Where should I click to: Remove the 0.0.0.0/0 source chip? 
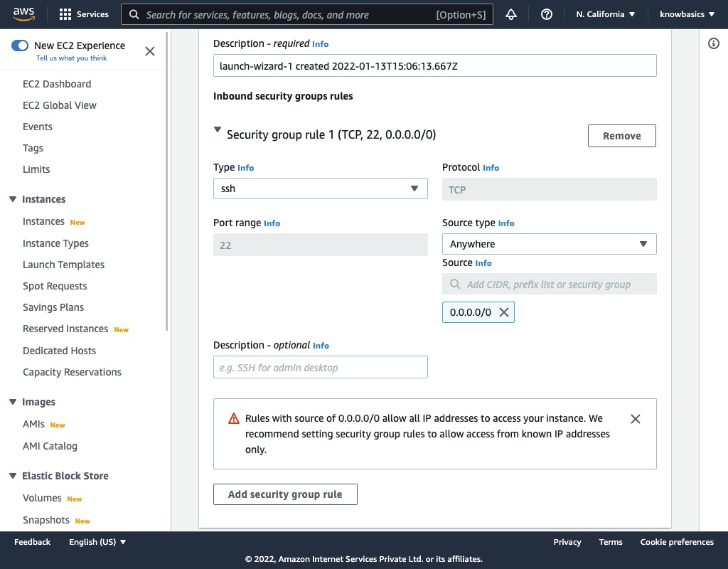504,312
